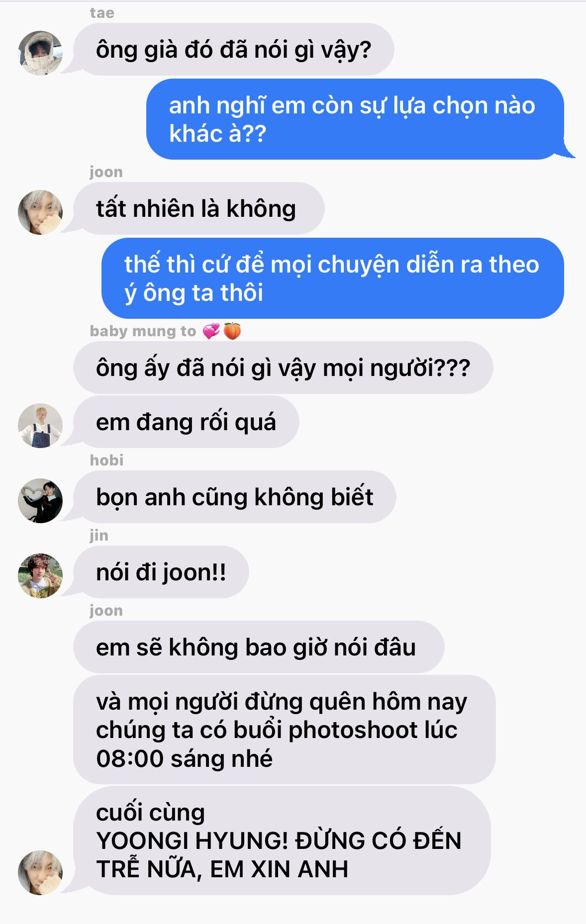Open joon's avatar beside the last message
Image resolution: width=586 pixels, height=924 pixels.
click(x=40, y=873)
